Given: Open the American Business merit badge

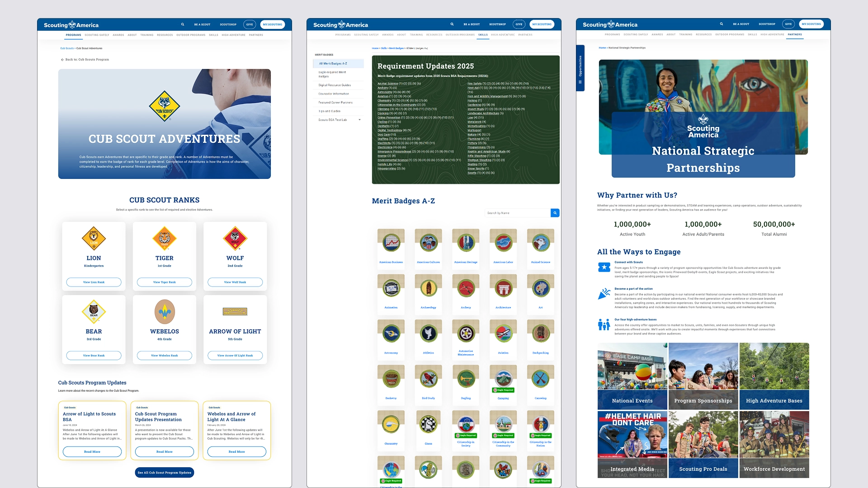Looking at the screenshot, I should pos(391,243).
